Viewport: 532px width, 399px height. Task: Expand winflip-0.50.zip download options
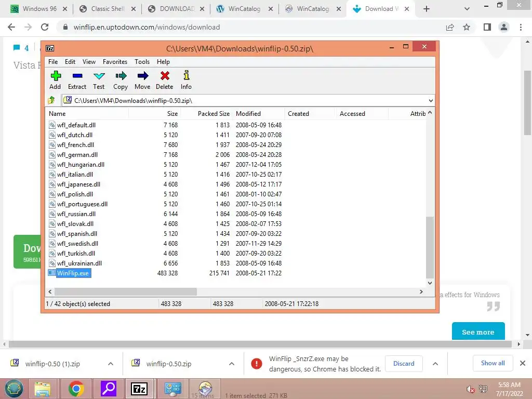pyautogui.click(x=232, y=364)
